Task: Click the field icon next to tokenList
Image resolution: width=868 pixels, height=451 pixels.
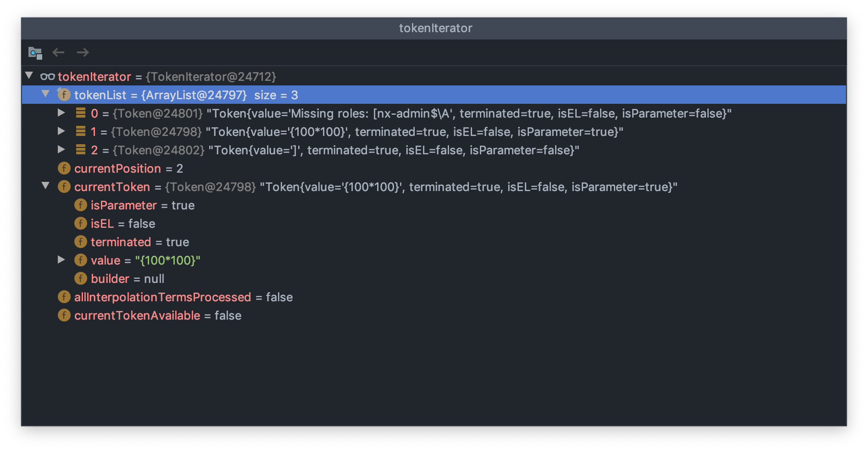Action: click(64, 95)
